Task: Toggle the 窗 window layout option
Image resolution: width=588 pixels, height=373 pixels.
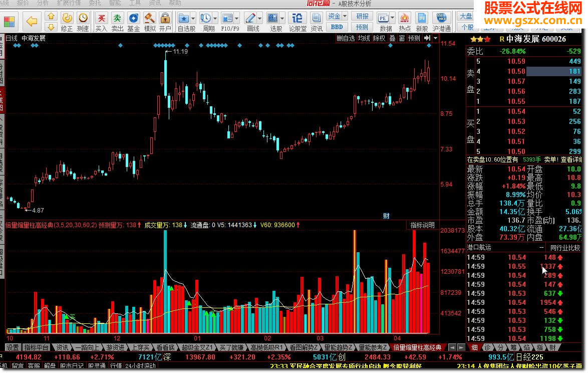Action: coord(402,38)
